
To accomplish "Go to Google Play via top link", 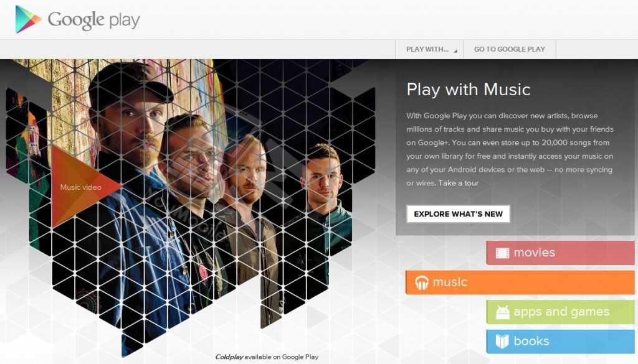I will 510,49.
